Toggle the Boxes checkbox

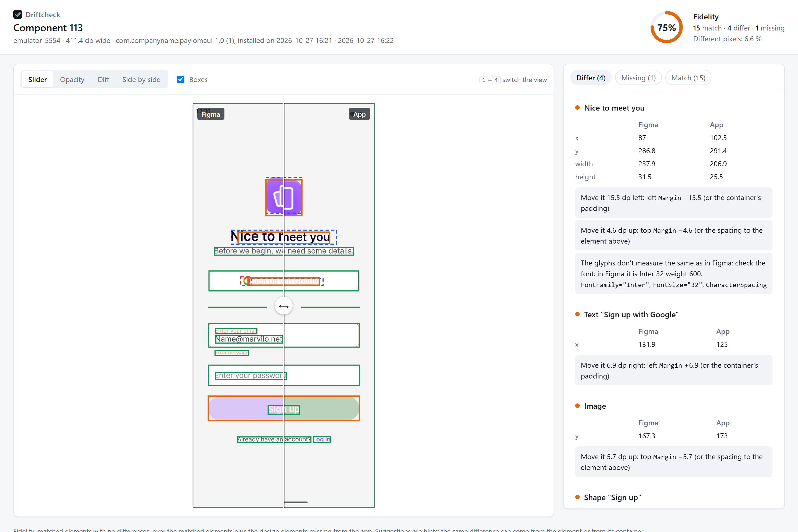pyautogui.click(x=181, y=80)
